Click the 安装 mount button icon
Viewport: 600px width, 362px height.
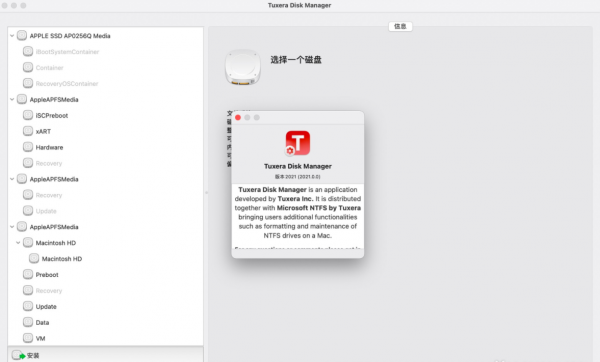point(18,355)
